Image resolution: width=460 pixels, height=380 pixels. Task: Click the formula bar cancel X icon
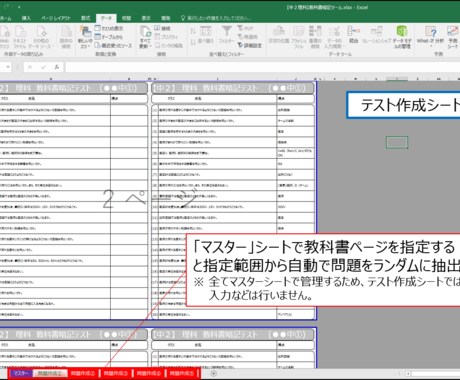[x=30, y=67]
